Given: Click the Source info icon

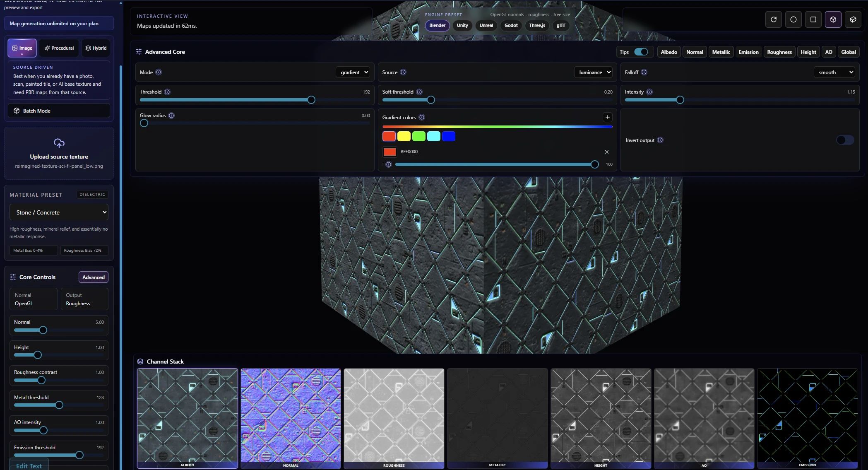Looking at the screenshot, I should pos(403,72).
